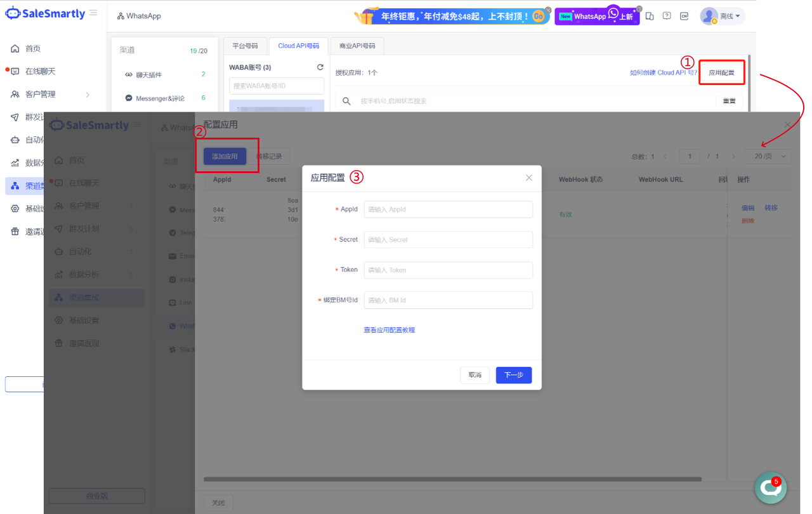Open the chat widget bubble with badge 5
The image size is (812, 514).
tap(770, 487)
